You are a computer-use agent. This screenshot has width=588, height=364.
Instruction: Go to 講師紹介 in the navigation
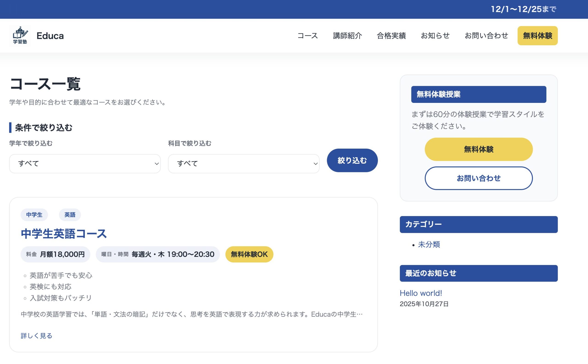(347, 36)
